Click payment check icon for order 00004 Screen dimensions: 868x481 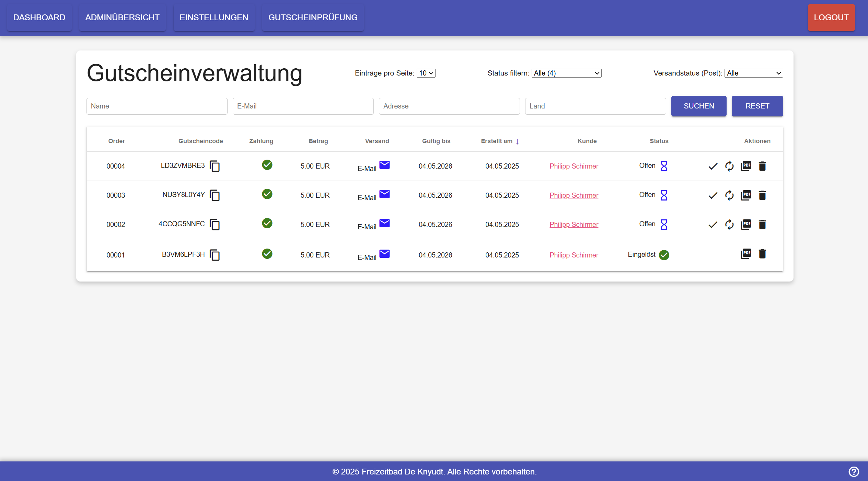pyautogui.click(x=267, y=165)
